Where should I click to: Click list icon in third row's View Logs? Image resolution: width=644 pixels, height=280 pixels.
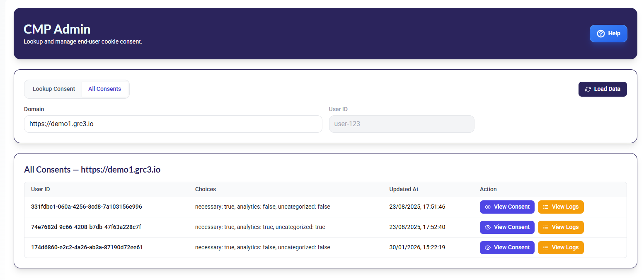click(x=546, y=248)
